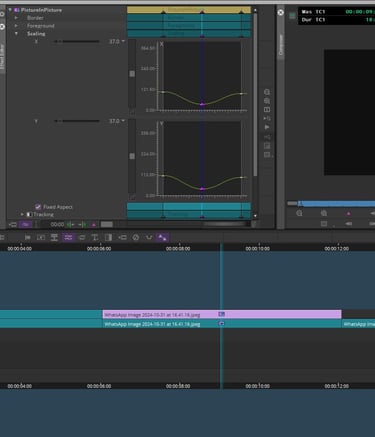Select the Effect Editor side tab
This screenshot has height=437, width=375.
click(x=2, y=57)
